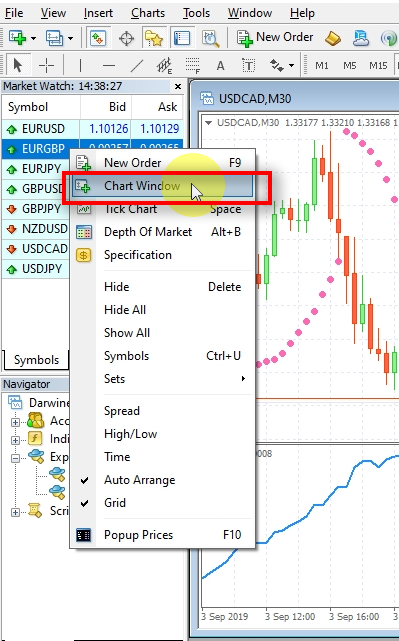Click the New Chart toolbar icon
Screen dimensions: 399x641
click(x=17, y=38)
